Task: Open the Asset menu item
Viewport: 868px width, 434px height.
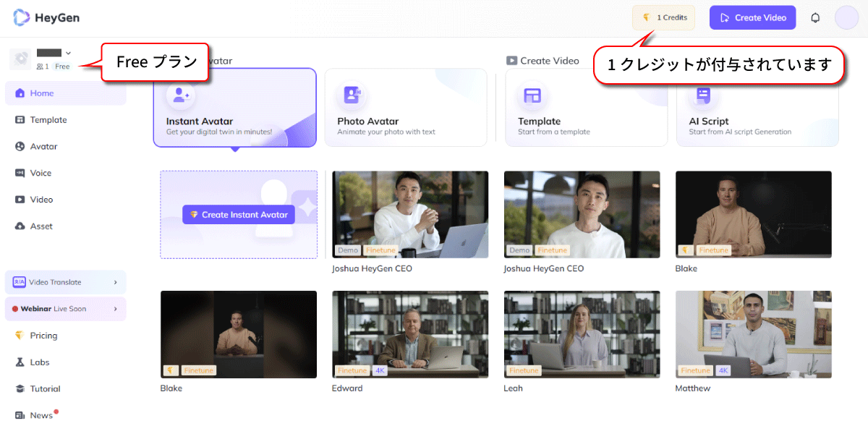Action: point(66,226)
